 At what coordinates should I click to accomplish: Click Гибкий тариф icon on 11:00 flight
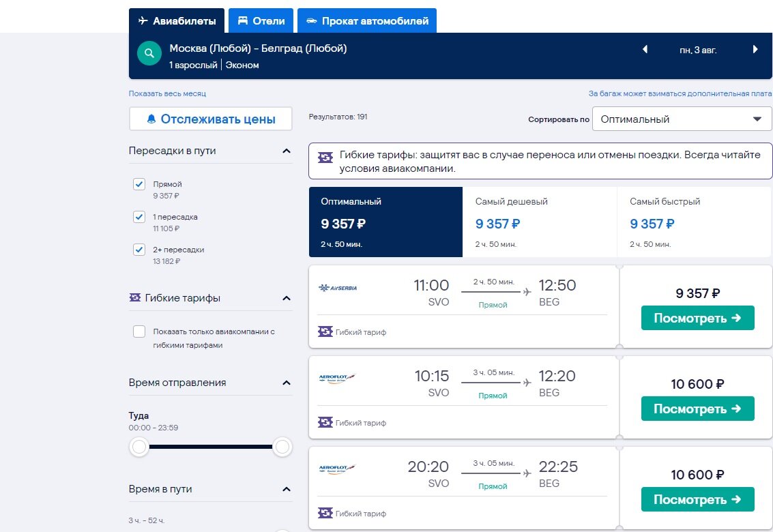(325, 332)
